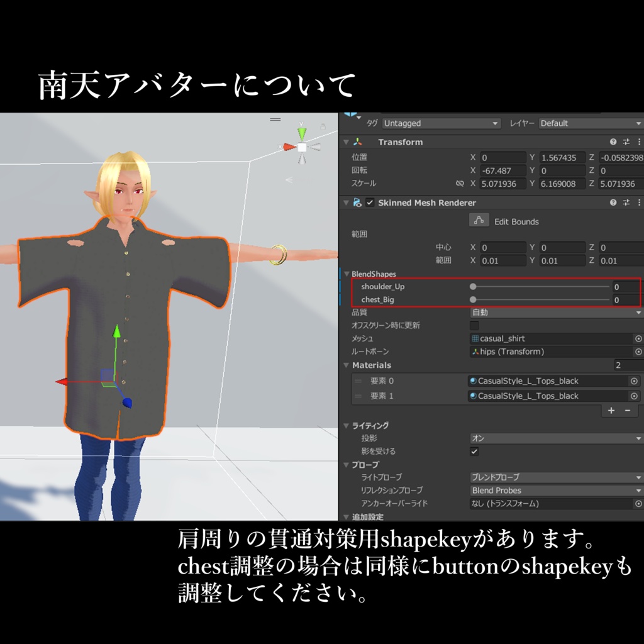The width and height of the screenshot is (644, 644).
Task: Open the Transform component three-dot menu
Action: (x=639, y=142)
